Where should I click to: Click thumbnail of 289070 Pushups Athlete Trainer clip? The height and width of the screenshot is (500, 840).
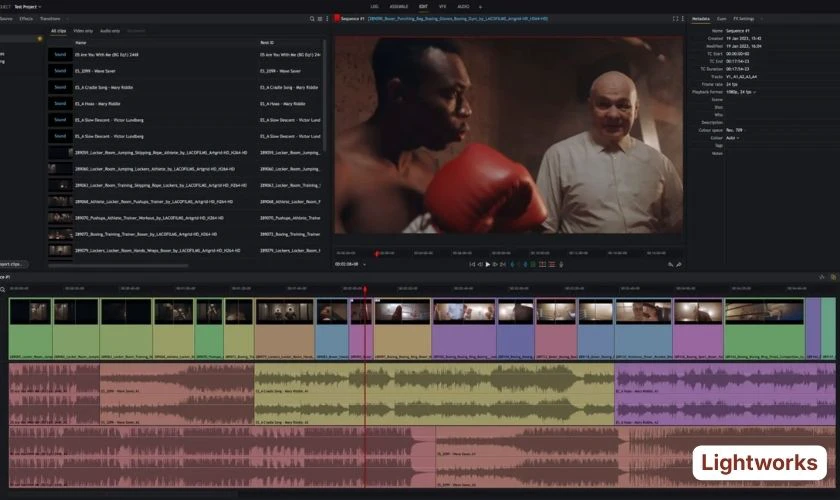click(60, 218)
